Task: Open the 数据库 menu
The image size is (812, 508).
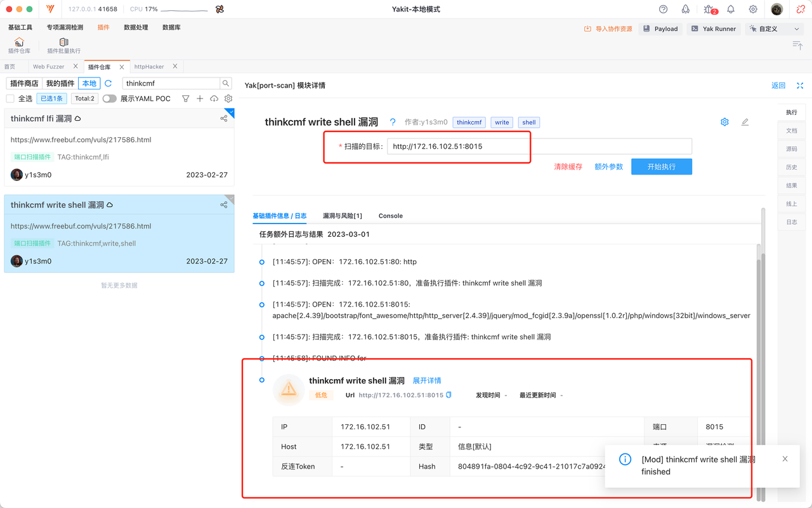Action: [171, 27]
